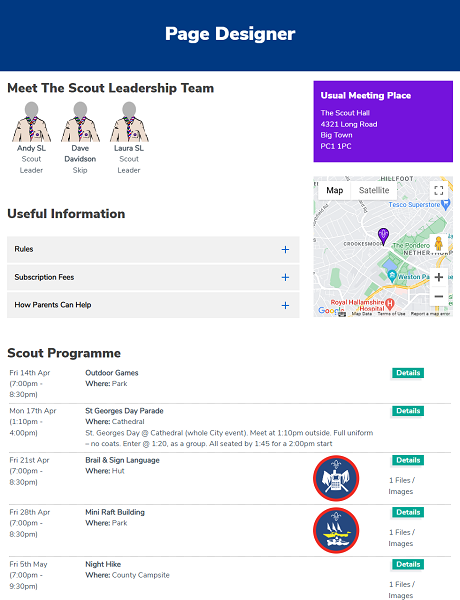This screenshot has width=460, height=600.
Task: Open Details for Outdoor Games
Action: (x=408, y=373)
